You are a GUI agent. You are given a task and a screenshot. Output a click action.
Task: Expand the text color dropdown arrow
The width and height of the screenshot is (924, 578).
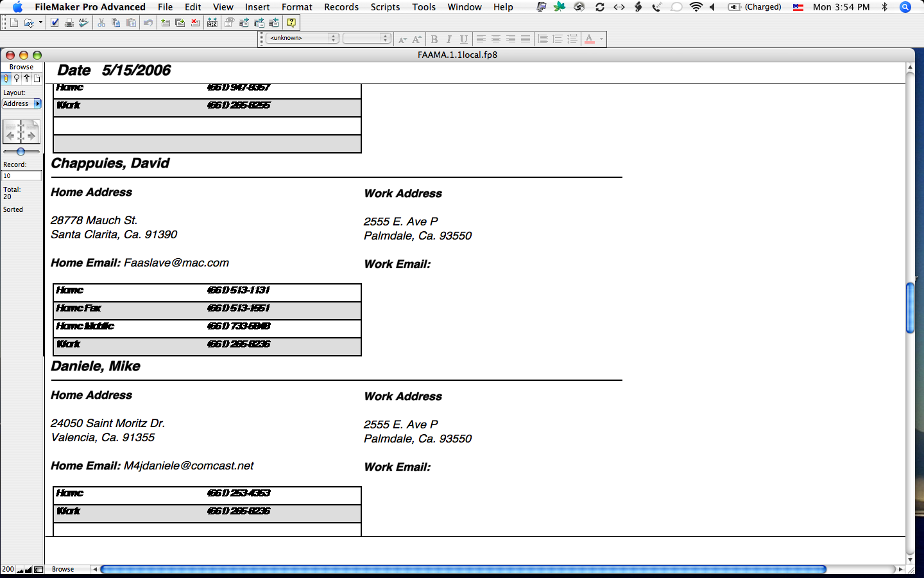[601, 39]
